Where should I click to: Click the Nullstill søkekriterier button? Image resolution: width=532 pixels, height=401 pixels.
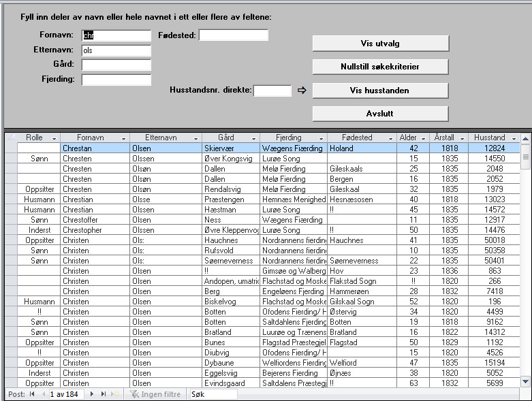380,67
